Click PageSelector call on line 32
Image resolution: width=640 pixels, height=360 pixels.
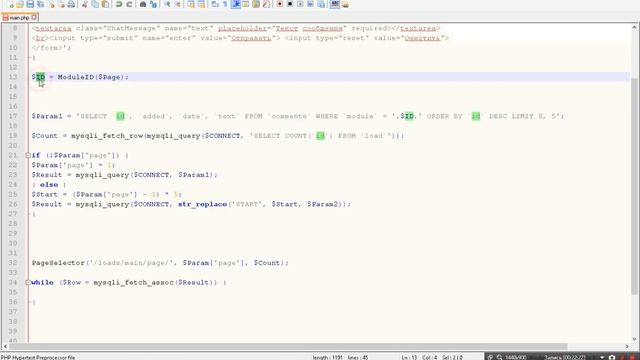click(x=160, y=263)
